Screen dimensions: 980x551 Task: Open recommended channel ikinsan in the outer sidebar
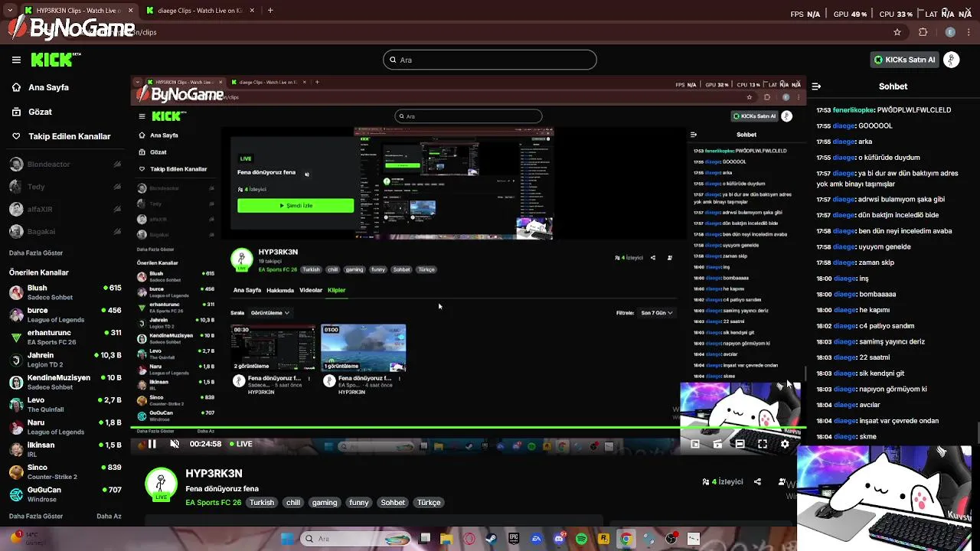point(65,449)
